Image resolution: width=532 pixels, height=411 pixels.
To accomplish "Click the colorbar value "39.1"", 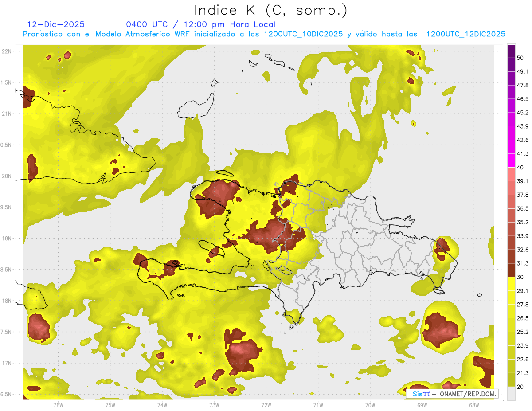I will 523,181.
